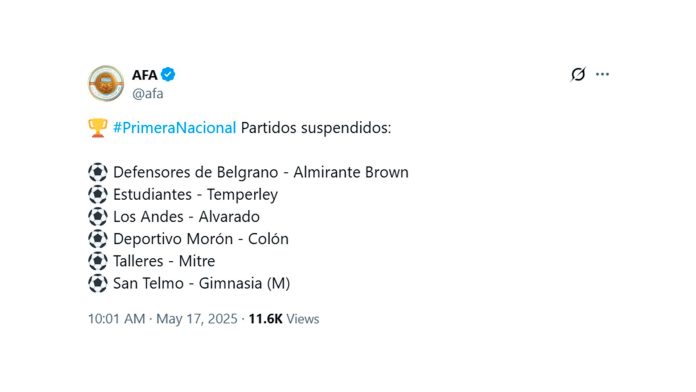Click the trophy emoji icon

pos(98,128)
